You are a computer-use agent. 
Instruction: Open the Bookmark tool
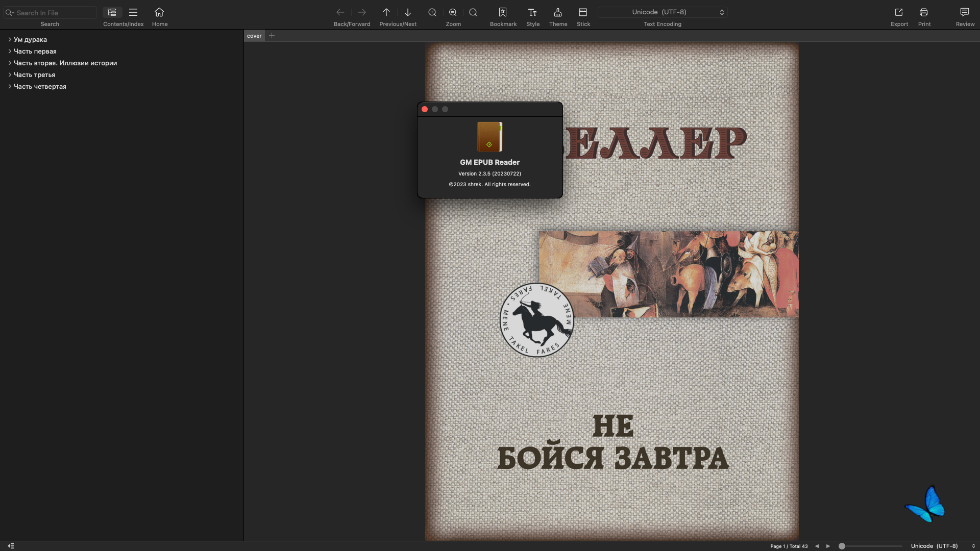[502, 12]
